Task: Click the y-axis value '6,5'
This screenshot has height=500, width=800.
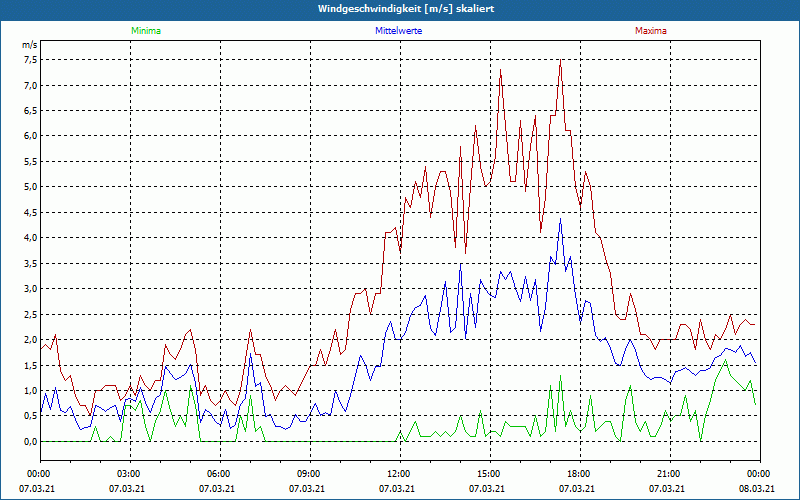Action: (x=30, y=111)
